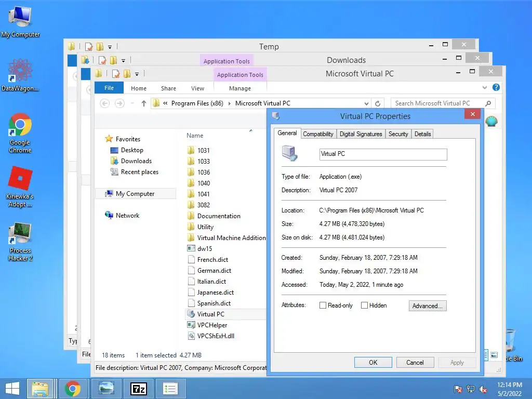This screenshot has width=532, height=399.
Task: Toggle the Read-only checkbox
Action: pyautogui.click(x=323, y=305)
